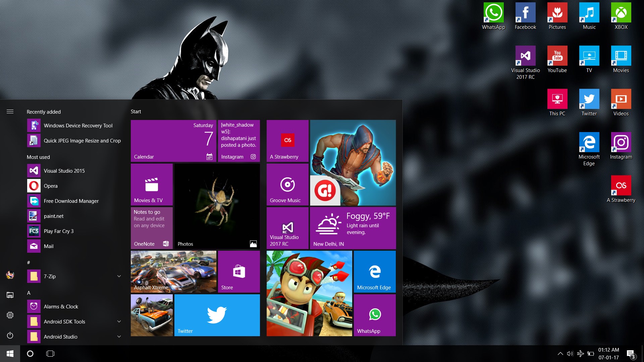
Task: Open the hamburger menu in Start
Action: point(10,112)
